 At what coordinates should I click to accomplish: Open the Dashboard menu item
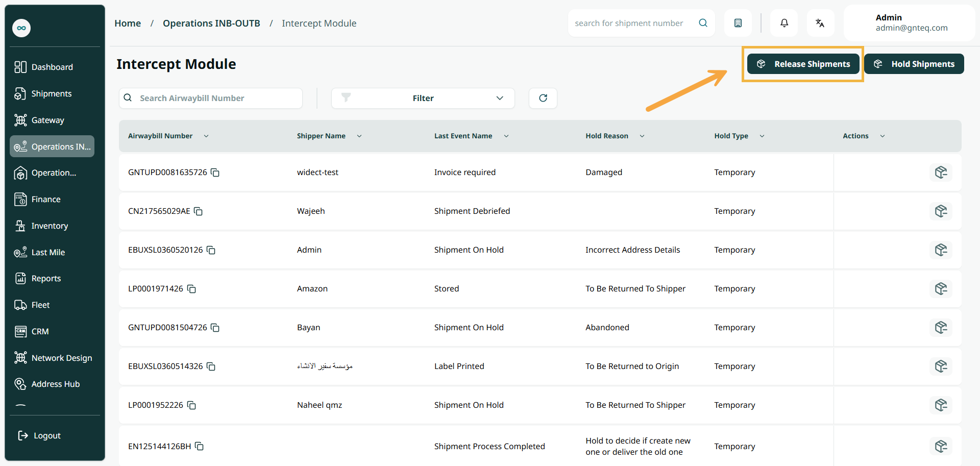[x=52, y=67]
